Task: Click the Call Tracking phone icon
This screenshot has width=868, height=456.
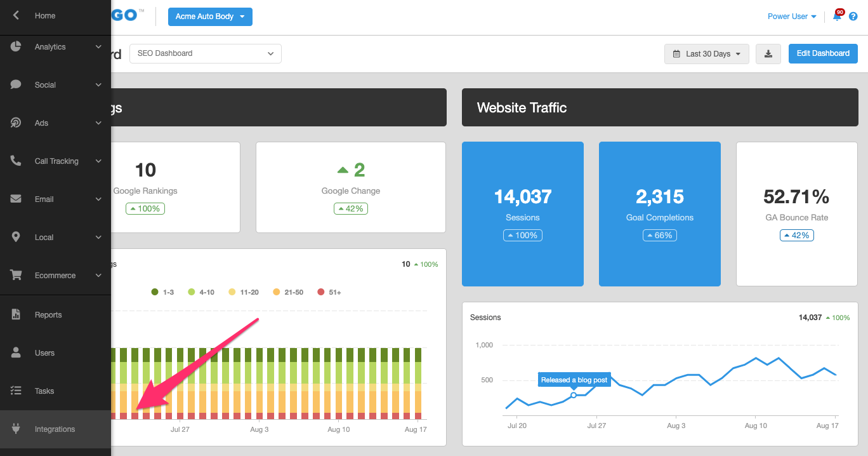Action: pos(16,161)
